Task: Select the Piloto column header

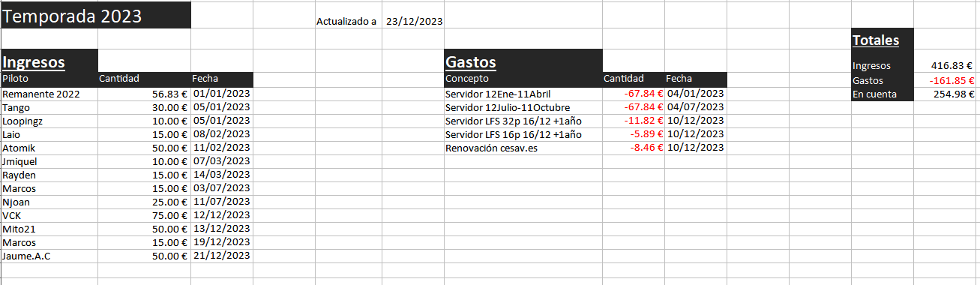Action: coord(49,79)
